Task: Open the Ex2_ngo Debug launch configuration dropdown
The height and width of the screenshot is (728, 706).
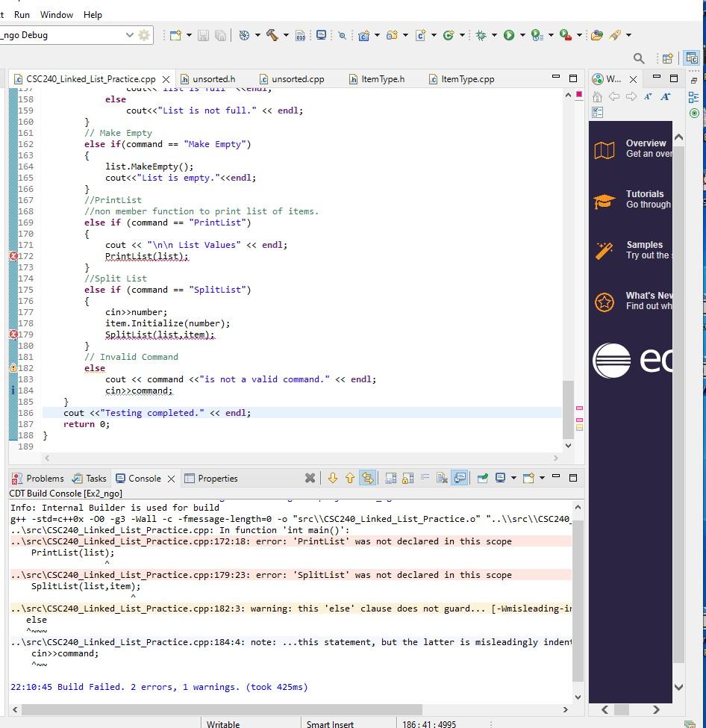Action: [x=131, y=34]
